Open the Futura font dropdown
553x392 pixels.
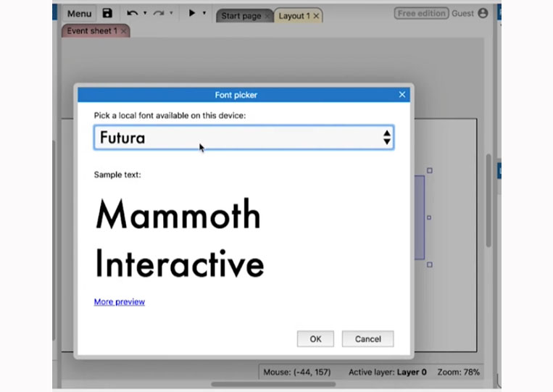(244, 138)
